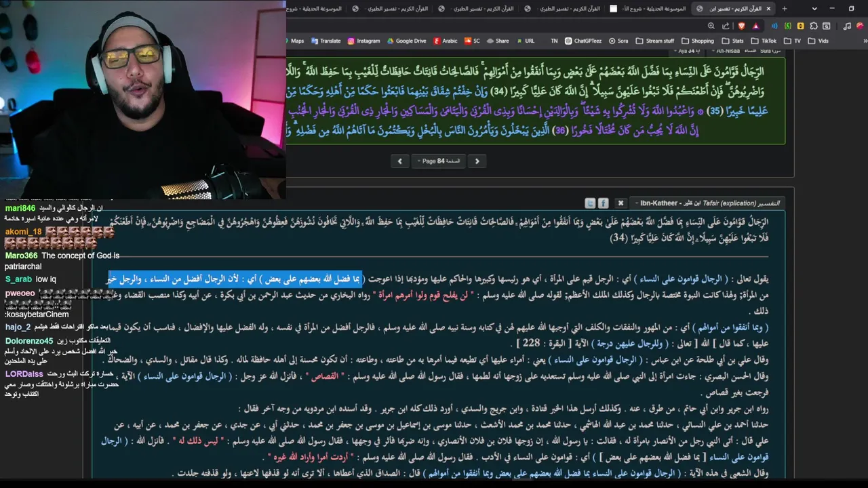Open a new browser tab
Viewport: 868px width, 488px height.
point(784,9)
